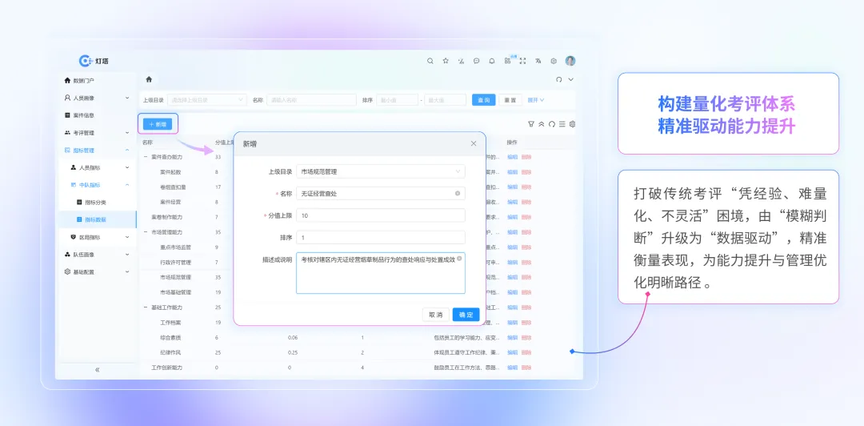
Task: Clear the 描述或说明 textarea via clear icon
Action: (x=459, y=258)
